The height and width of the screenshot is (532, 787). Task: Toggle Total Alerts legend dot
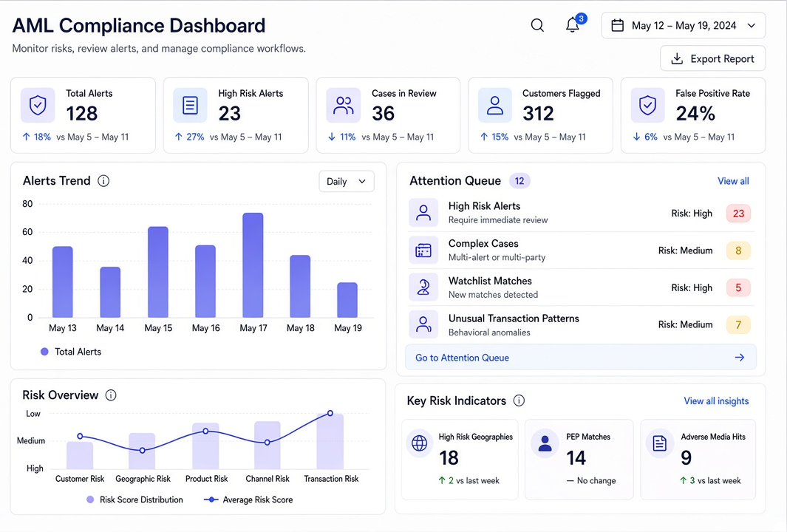pyautogui.click(x=44, y=352)
